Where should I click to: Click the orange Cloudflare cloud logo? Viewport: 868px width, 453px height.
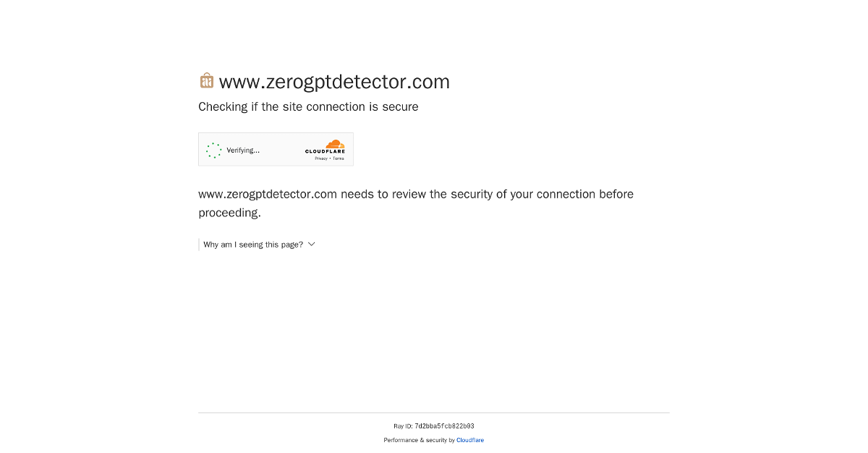pos(334,144)
